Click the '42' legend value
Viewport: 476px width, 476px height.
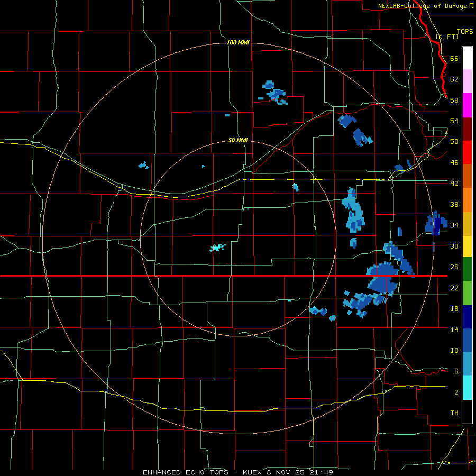[454, 184]
